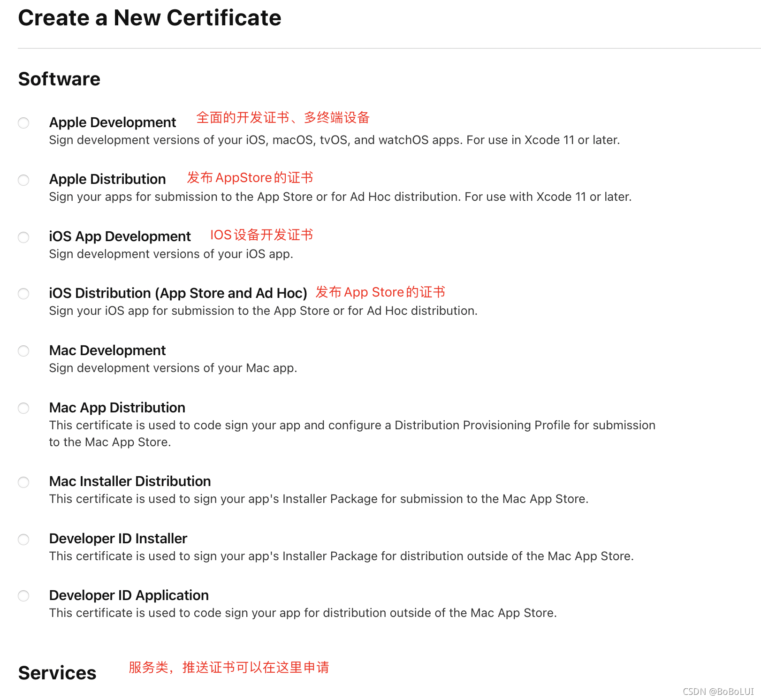Click description 'Sign development versions of your Mac app.'
The height and width of the screenshot is (700, 761).
coord(173,368)
